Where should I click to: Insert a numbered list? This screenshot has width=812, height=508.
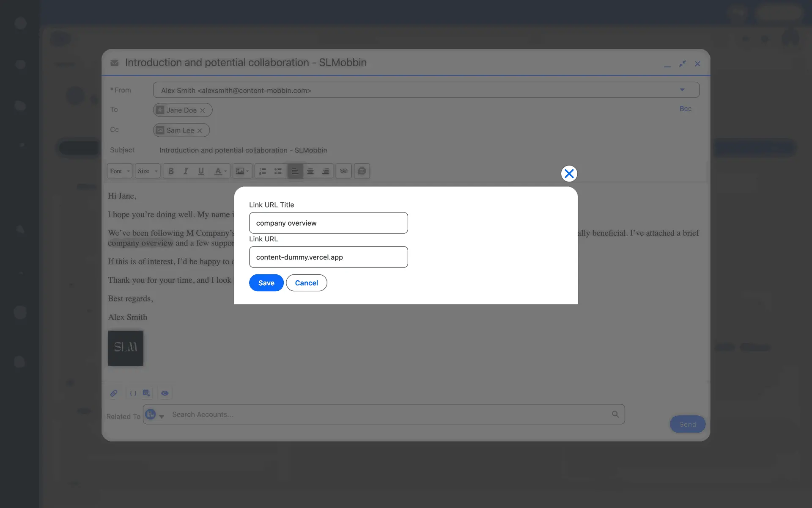263,171
